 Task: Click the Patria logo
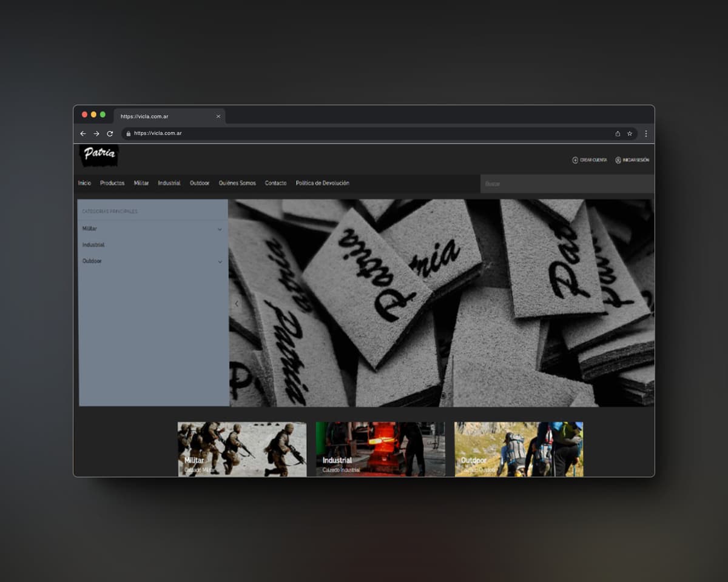(99, 155)
